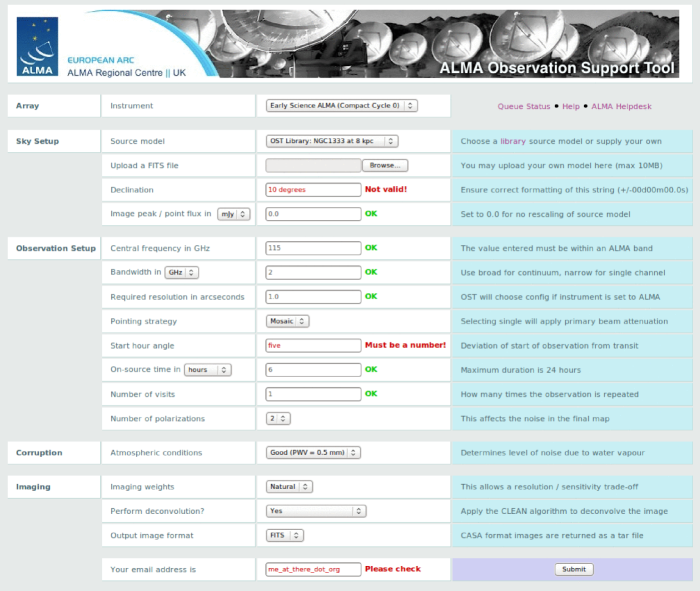Image resolution: width=700 pixels, height=591 pixels.
Task: Open the Instrument dropdown
Action: point(341,105)
